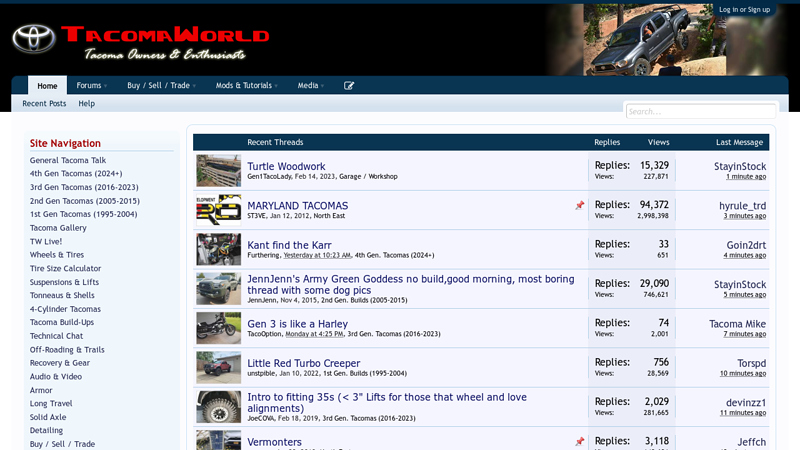
Task: Open last poster Torspd profile
Action: click(x=752, y=363)
